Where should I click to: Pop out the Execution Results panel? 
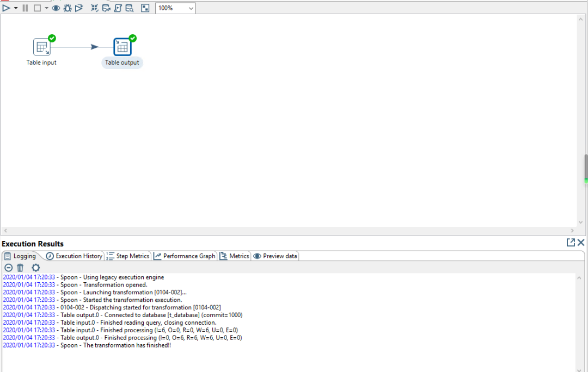click(x=571, y=243)
